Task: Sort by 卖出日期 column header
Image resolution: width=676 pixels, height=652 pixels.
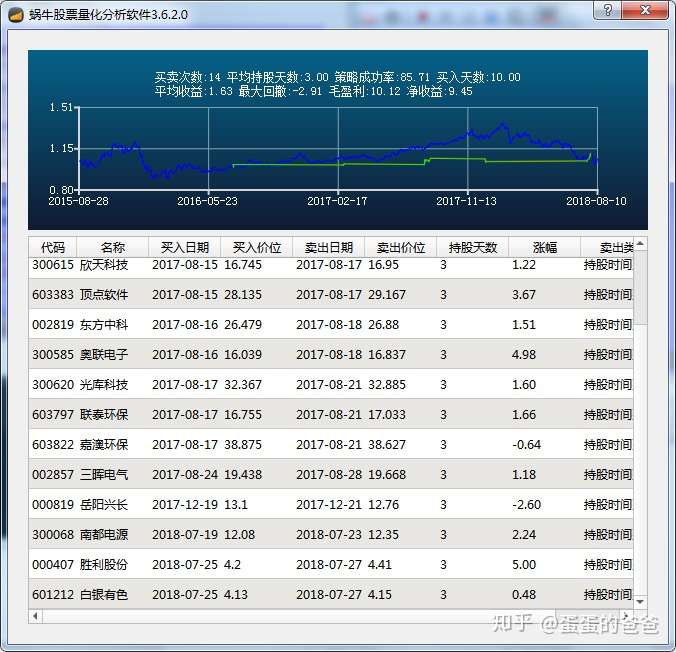Action: pyautogui.click(x=329, y=247)
